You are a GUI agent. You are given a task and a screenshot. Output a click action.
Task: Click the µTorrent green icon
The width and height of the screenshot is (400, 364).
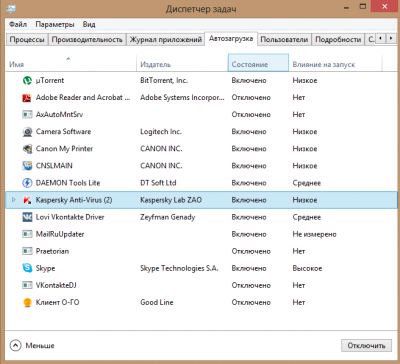tap(27, 80)
